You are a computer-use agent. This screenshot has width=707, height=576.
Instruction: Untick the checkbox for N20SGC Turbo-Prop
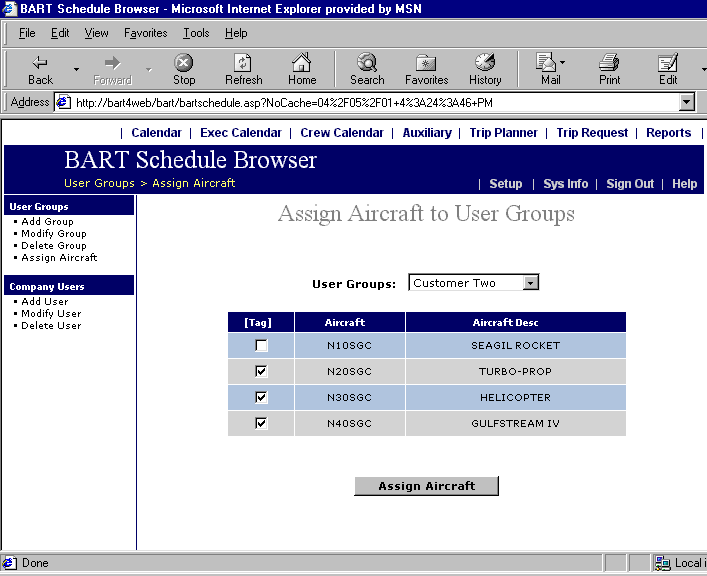point(261,372)
